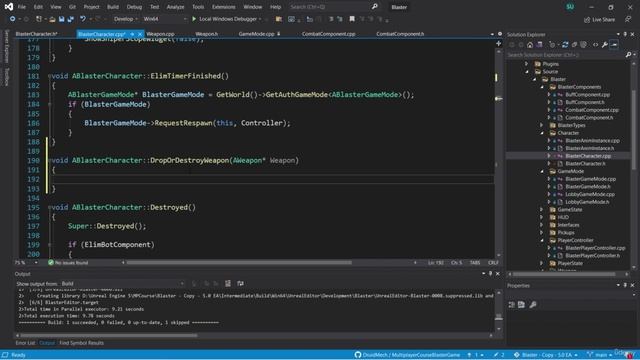The height and width of the screenshot is (360, 640).
Task: Close the BlasterCharacter.cpp tab
Action: click(140, 34)
